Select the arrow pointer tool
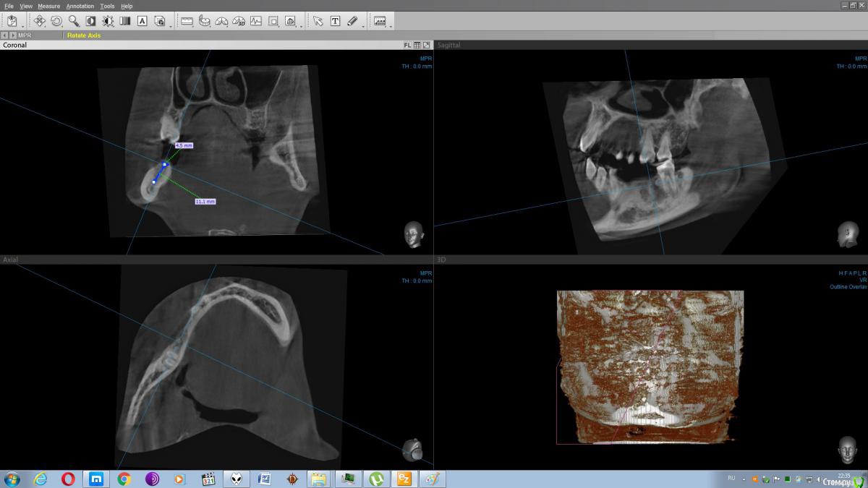This screenshot has width=868, height=488. point(318,21)
